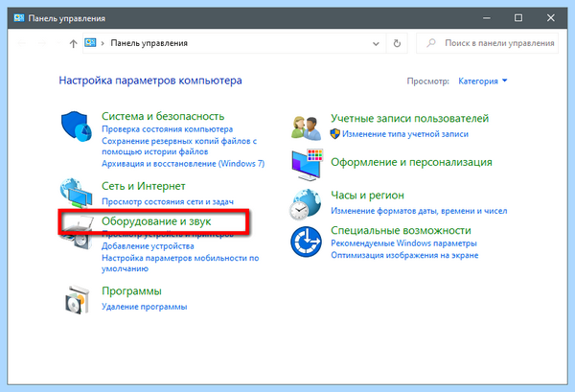575x392 pixels.
Task: Click Проверка состояния компьютера link
Action: (x=167, y=129)
